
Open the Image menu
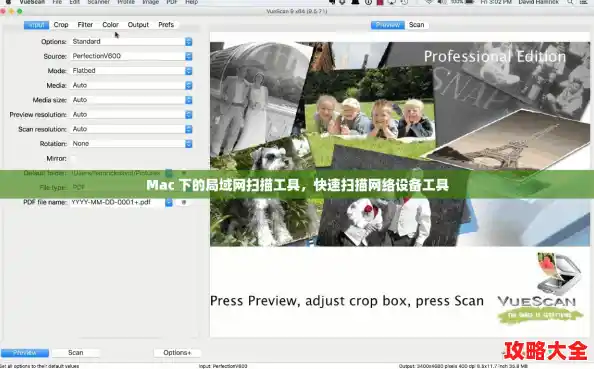point(150,2)
